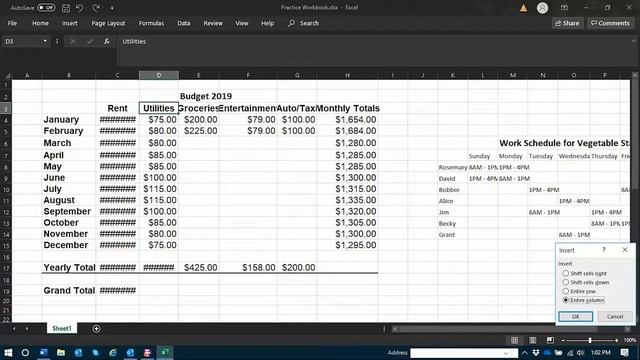Click Cancel in the Insert dialog
Screen dimensions: 640x360
615,317
